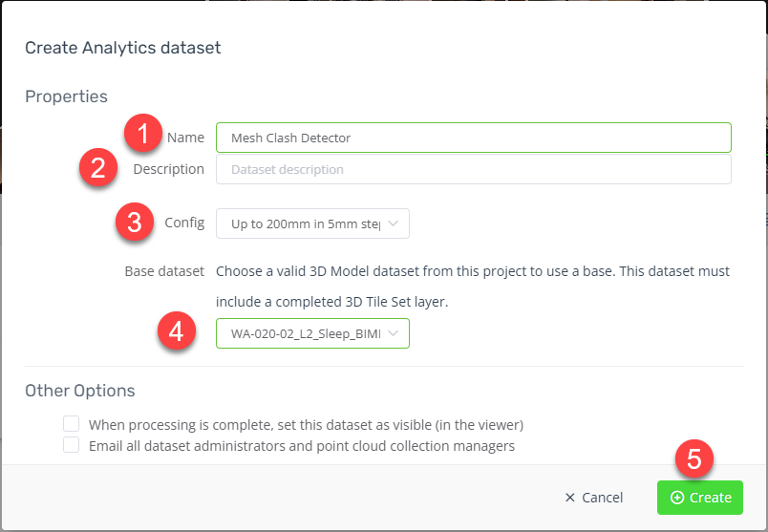The height and width of the screenshot is (532, 768).
Task: Enable the set dataset as visible checkbox
Action: point(71,424)
